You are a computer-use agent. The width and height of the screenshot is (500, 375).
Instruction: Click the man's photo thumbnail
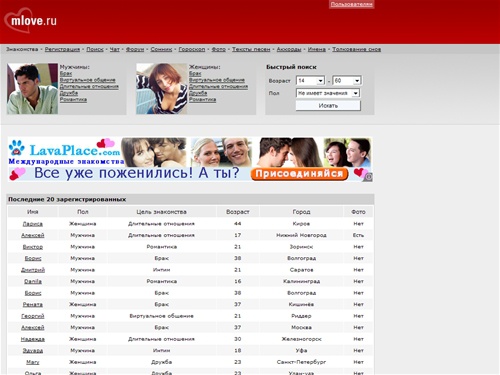32,89
